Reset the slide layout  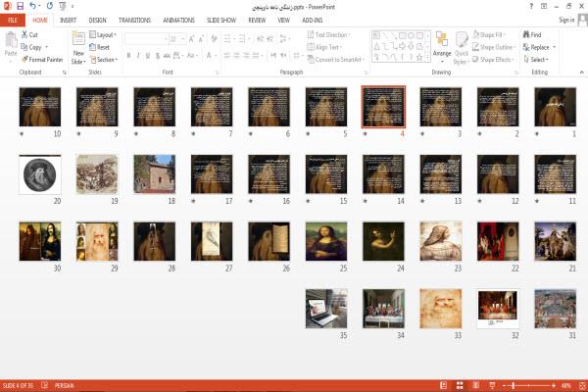coord(100,47)
